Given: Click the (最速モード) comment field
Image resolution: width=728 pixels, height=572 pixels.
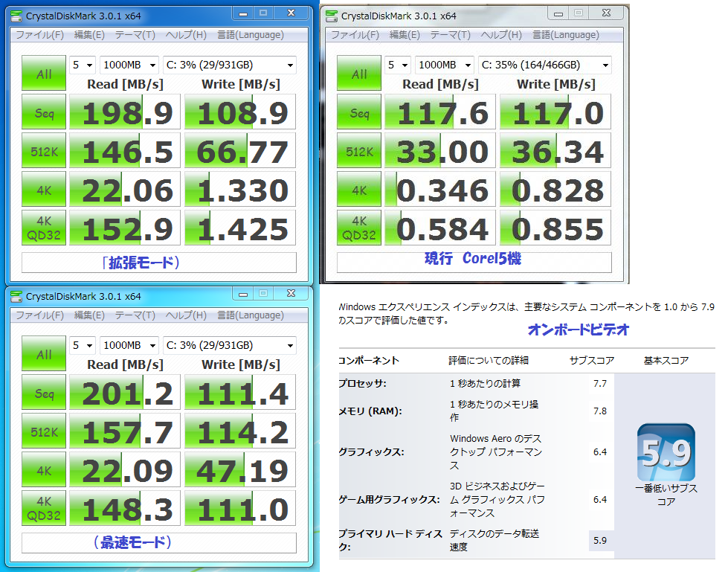Looking at the screenshot, I should (159, 543).
